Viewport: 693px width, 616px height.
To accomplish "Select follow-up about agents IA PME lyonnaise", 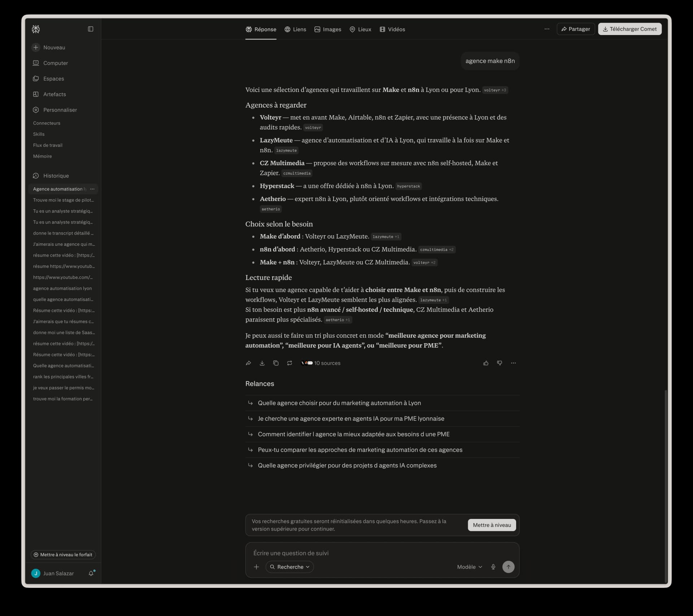I will 382,419.
